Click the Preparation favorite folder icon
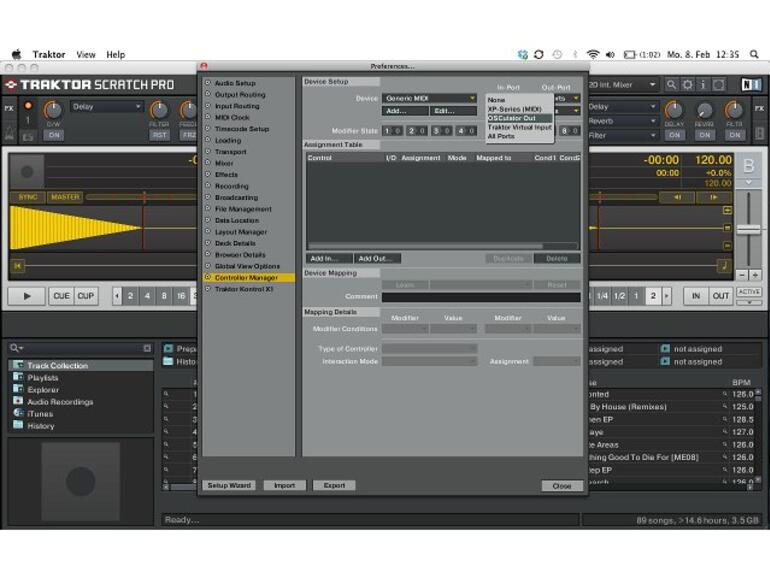770x578 pixels. pos(168,349)
